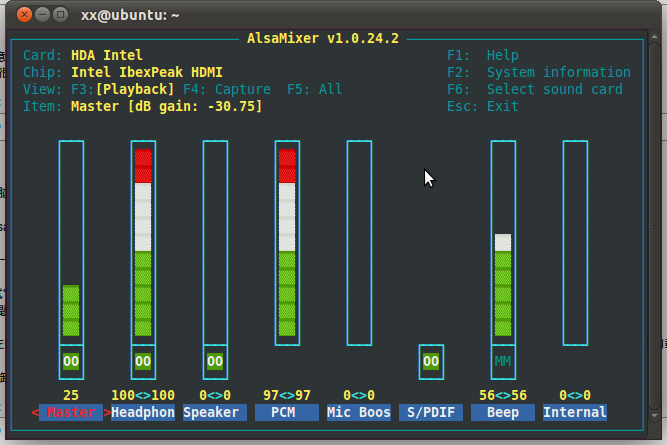Unmute the Beep channel MM box
The image size is (667, 445).
coord(503,362)
